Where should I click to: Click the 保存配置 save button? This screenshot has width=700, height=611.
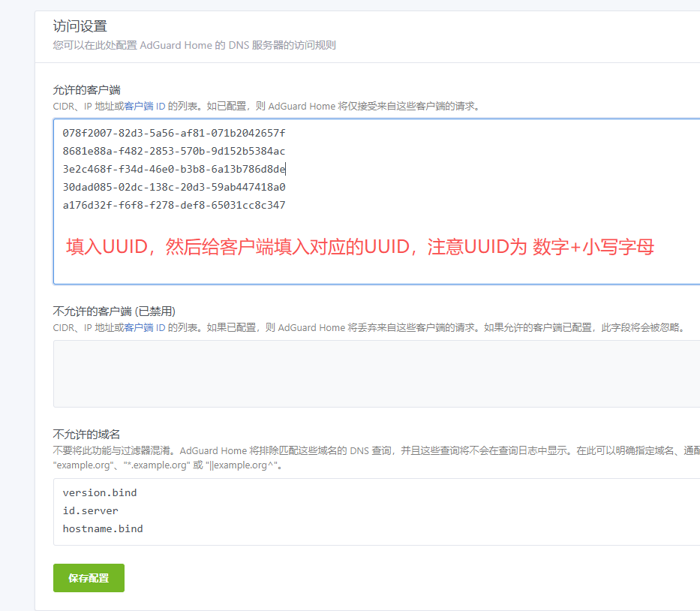(x=88, y=578)
